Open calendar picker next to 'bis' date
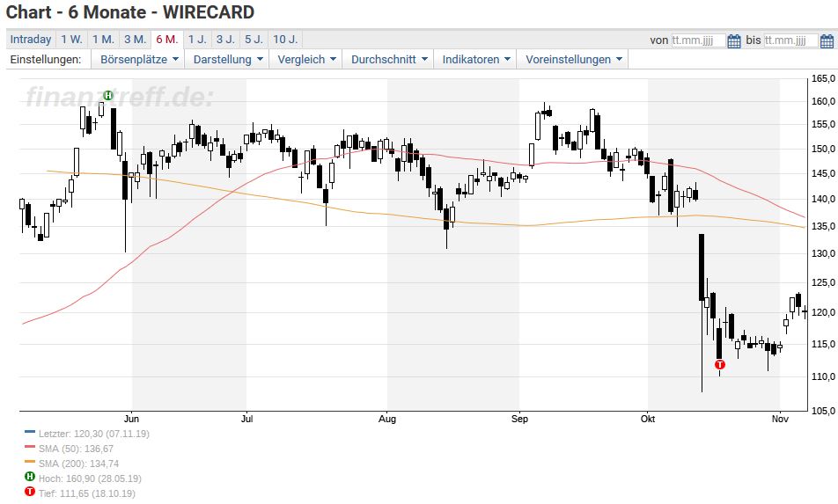 (x=827, y=40)
